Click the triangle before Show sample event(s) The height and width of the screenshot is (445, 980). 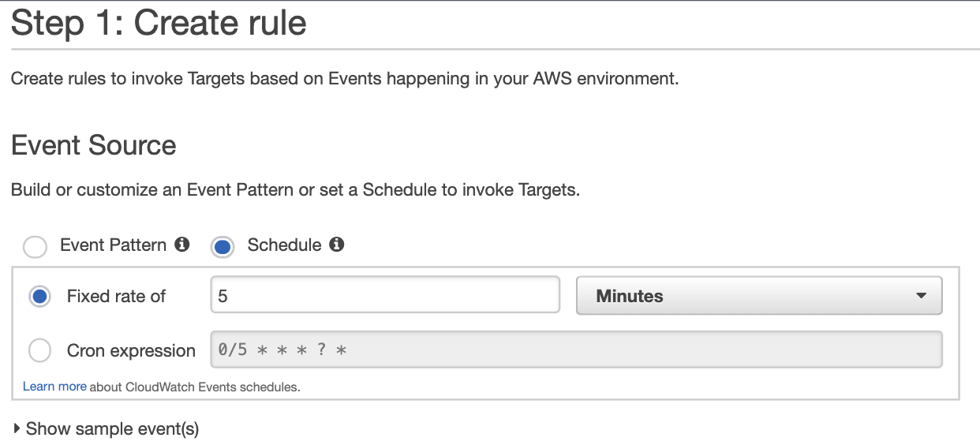pyautogui.click(x=17, y=428)
